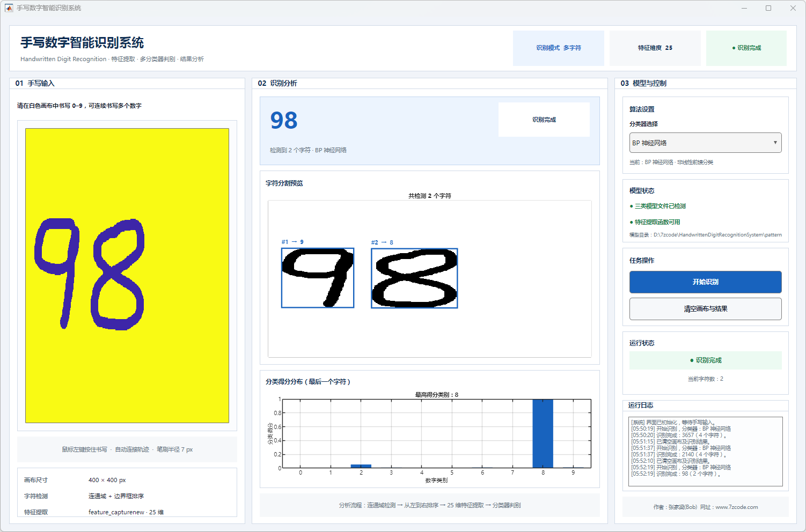This screenshot has width=806, height=532.
Task: Click log line [05:52:19] 开始识别
Action: point(681,468)
